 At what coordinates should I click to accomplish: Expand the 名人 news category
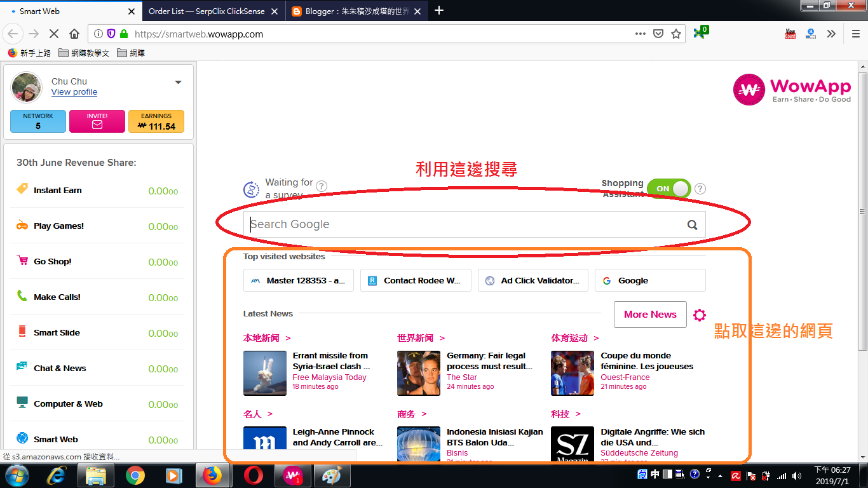258,414
